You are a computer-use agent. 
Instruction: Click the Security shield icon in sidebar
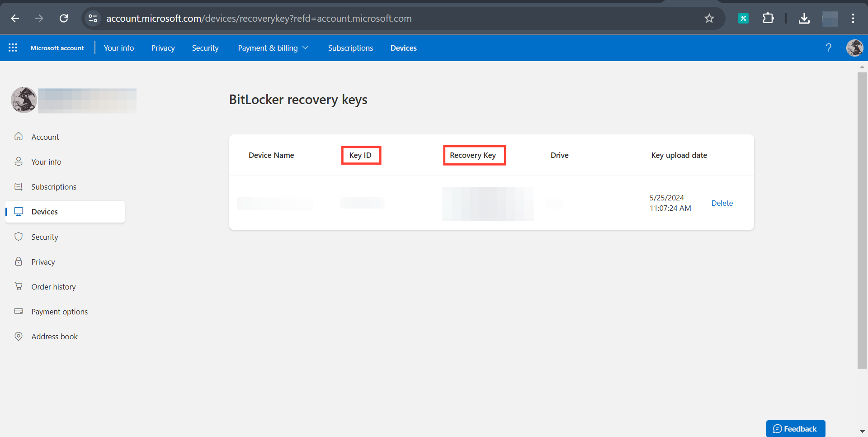pos(19,236)
